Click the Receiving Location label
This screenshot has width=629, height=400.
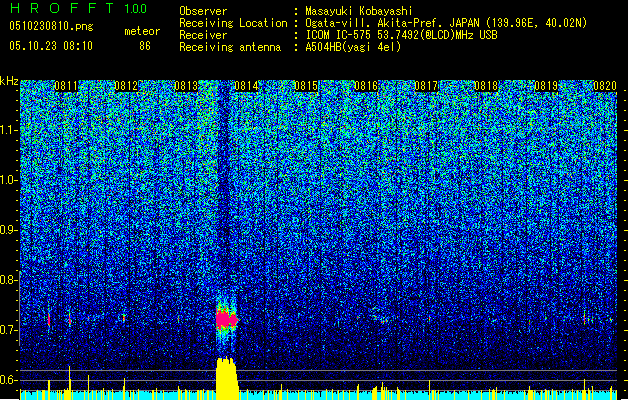tap(233, 23)
